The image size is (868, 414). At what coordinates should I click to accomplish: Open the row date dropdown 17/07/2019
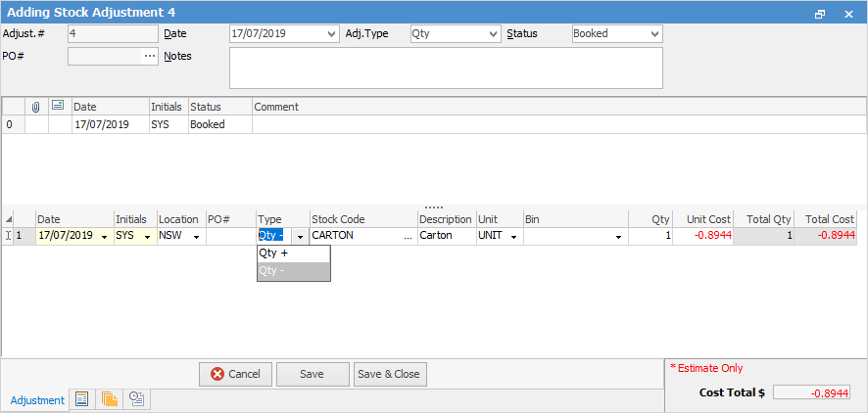[x=105, y=237]
